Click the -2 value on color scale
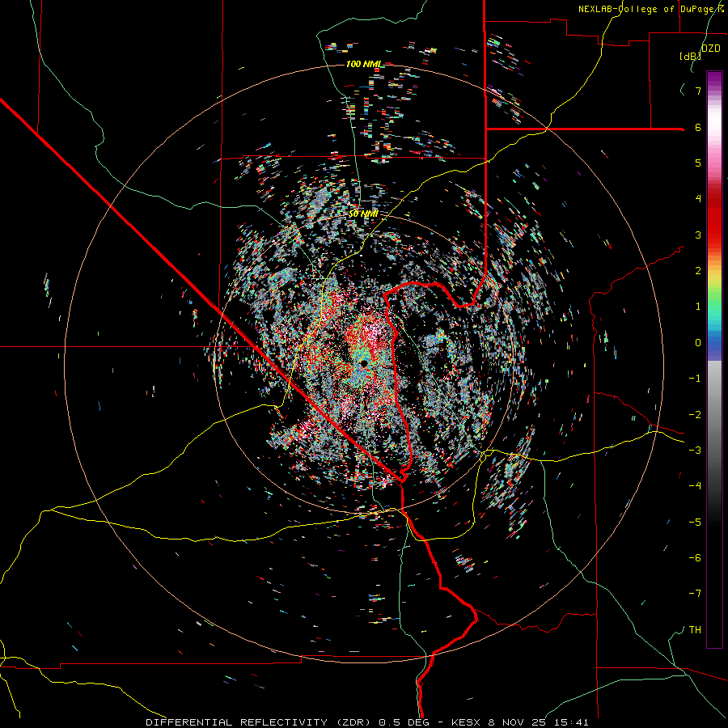 [695, 414]
